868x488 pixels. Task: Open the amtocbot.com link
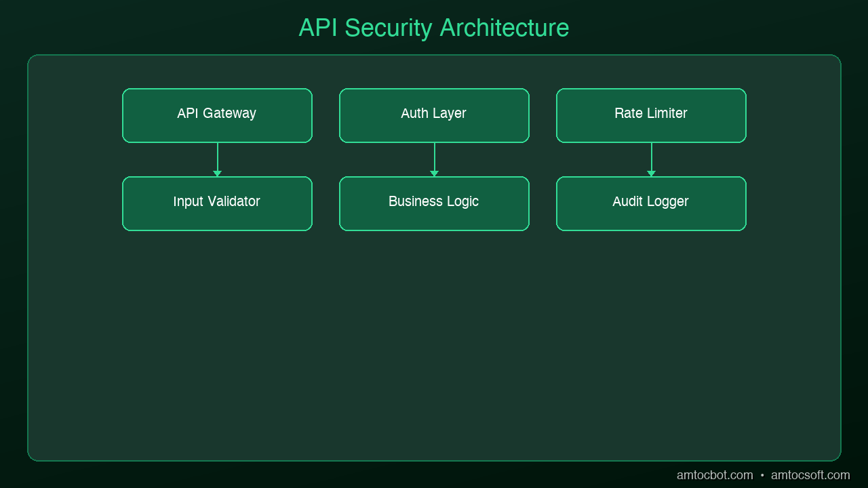pos(715,475)
